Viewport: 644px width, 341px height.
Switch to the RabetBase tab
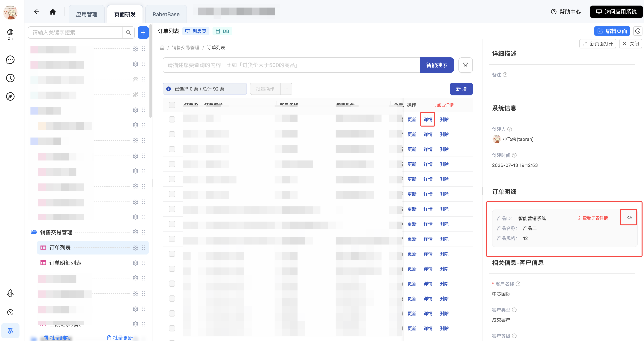coord(166,14)
